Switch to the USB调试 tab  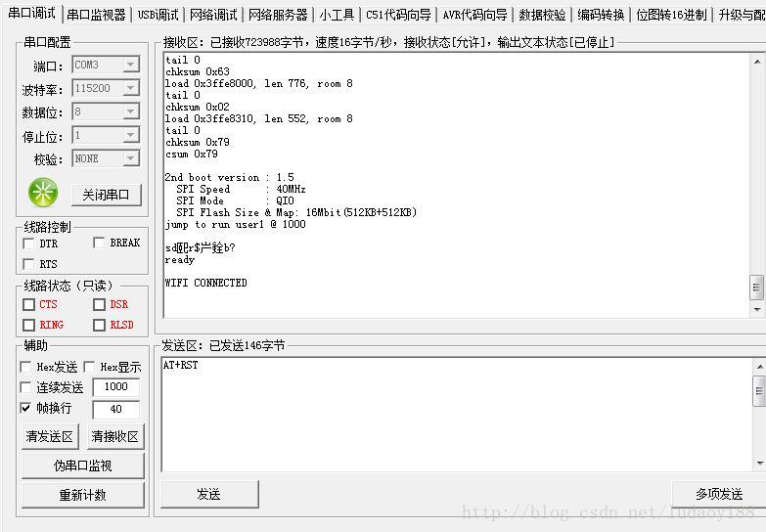click(x=158, y=15)
